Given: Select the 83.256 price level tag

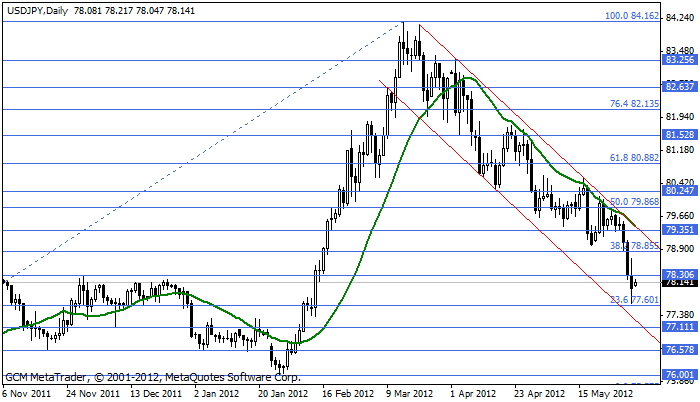Looking at the screenshot, I should [x=679, y=60].
